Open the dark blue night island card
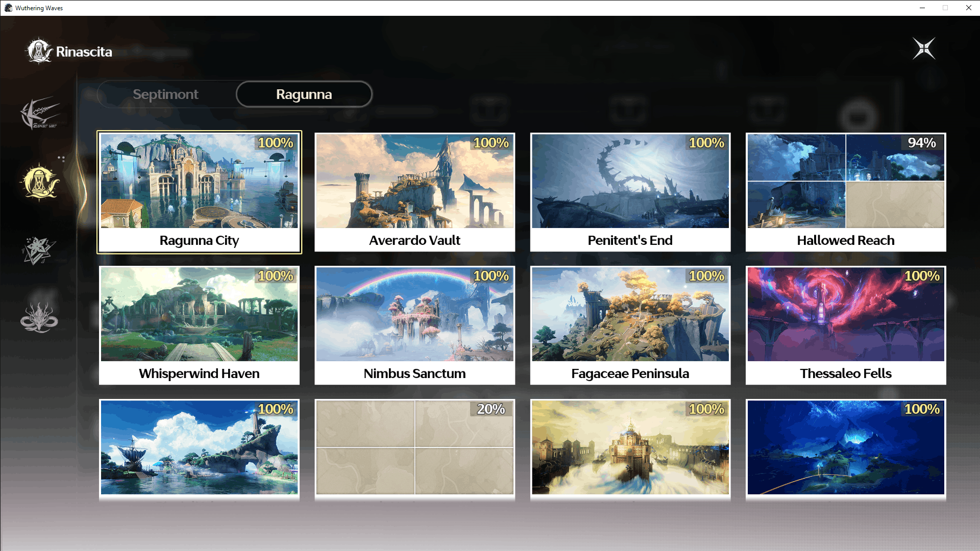 pos(846,449)
